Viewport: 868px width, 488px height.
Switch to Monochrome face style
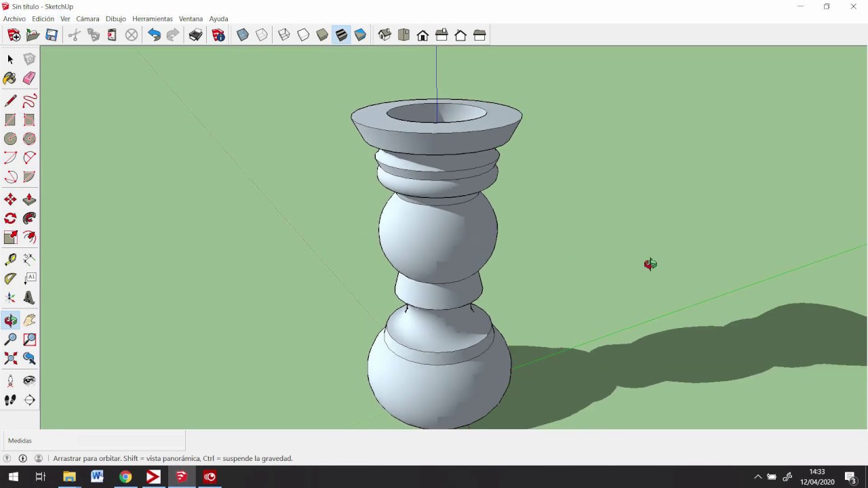[360, 35]
